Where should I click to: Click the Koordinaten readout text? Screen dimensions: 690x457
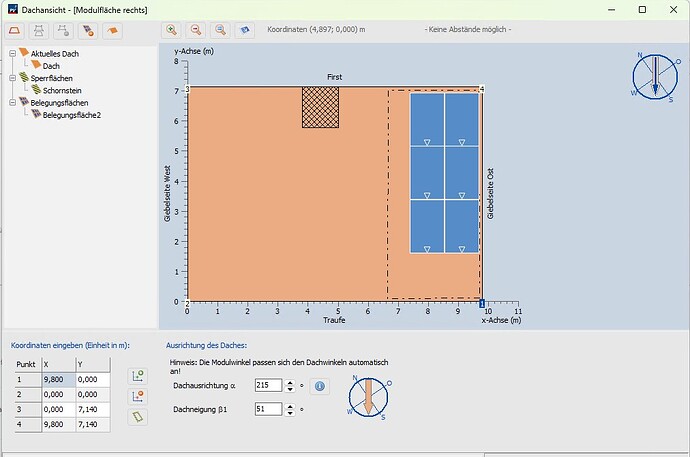pyautogui.click(x=316, y=29)
